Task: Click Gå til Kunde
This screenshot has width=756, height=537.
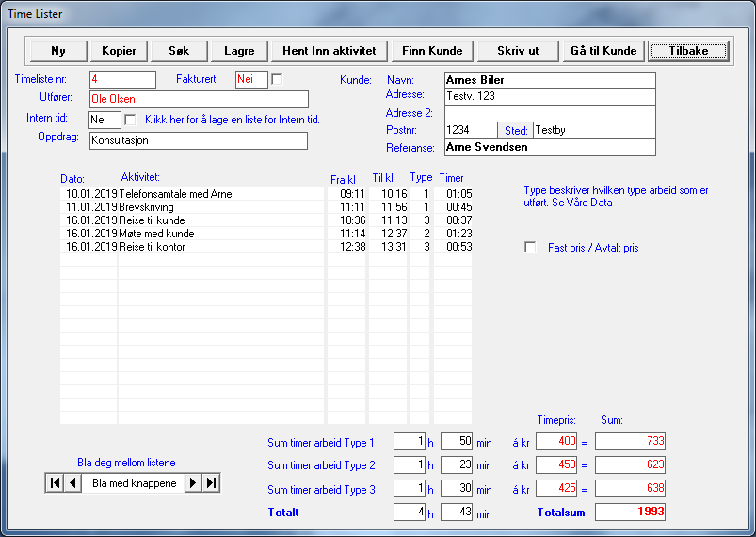Action: 603,51
